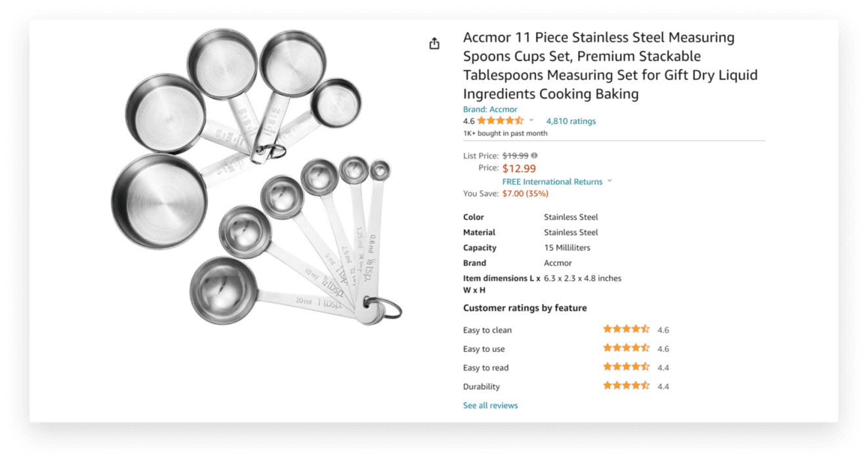Click the stars for Easy to use
The width and height of the screenshot is (868, 462).
[626, 348]
